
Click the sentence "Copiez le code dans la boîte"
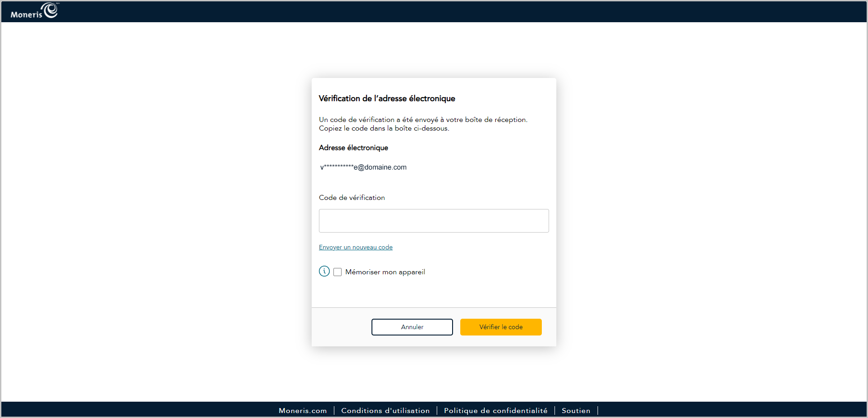[384, 128]
